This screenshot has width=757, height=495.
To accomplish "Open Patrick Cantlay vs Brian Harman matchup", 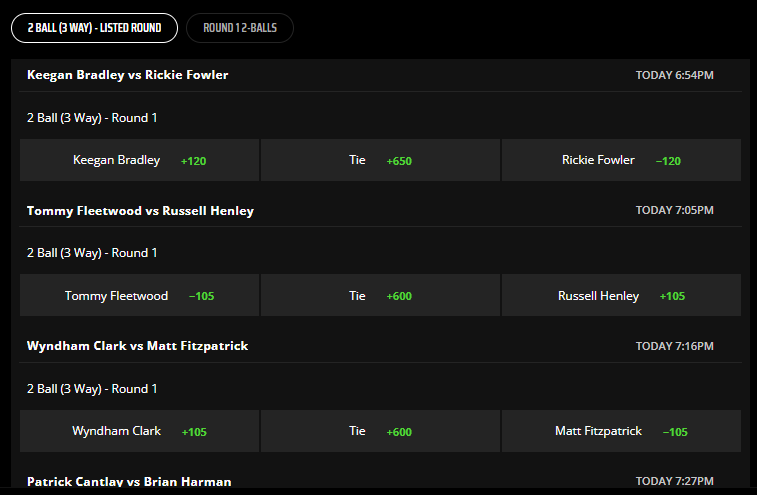I will [129, 481].
